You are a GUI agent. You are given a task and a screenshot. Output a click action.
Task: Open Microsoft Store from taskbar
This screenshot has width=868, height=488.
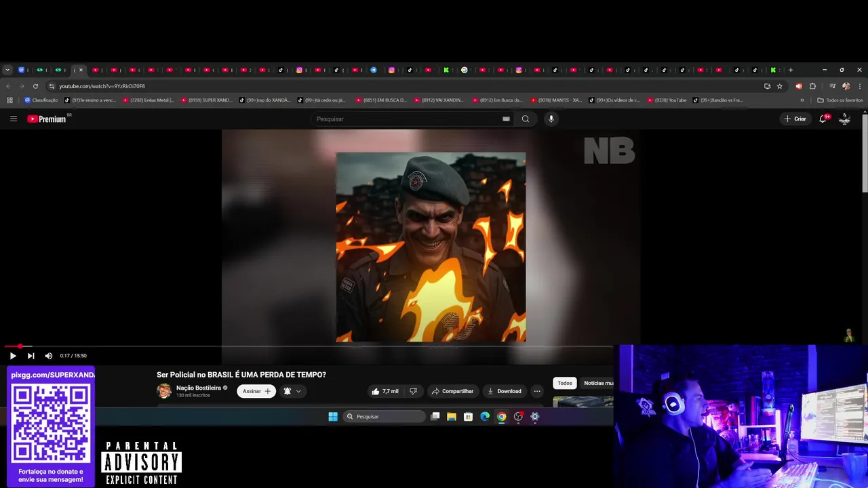click(468, 417)
